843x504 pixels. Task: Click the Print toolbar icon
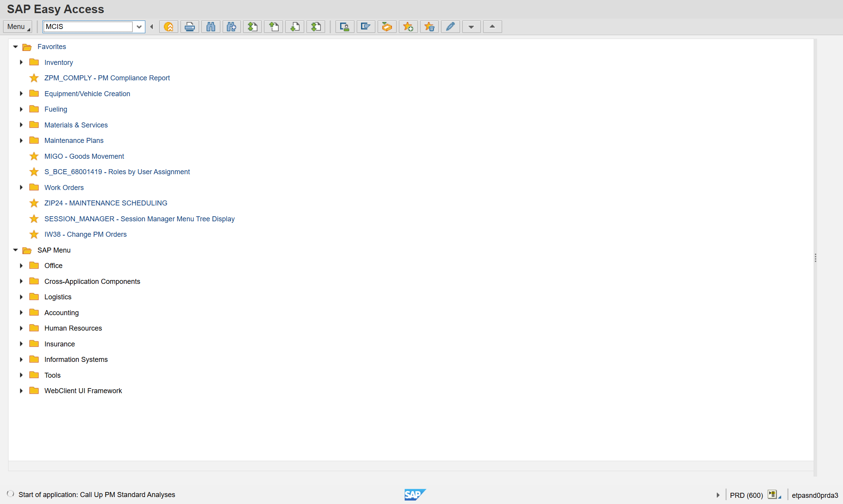[x=190, y=27]
